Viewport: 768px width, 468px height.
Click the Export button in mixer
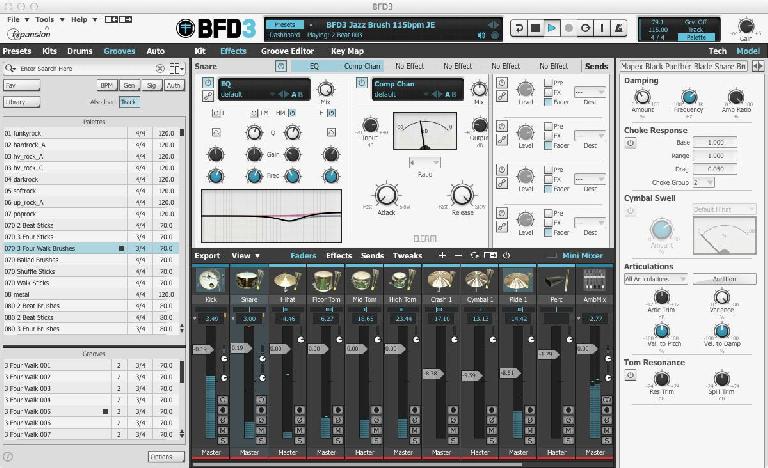(207, 255)
